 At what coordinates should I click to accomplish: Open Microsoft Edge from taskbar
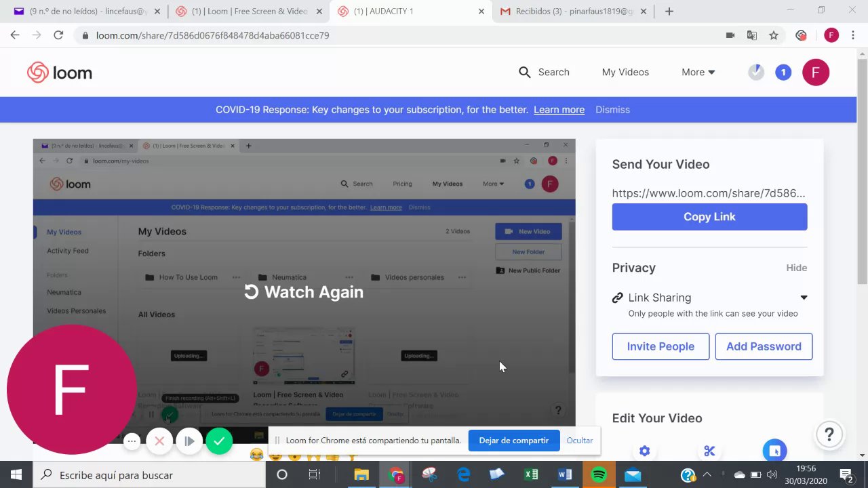pyautogui.click(x=463, y=475)
